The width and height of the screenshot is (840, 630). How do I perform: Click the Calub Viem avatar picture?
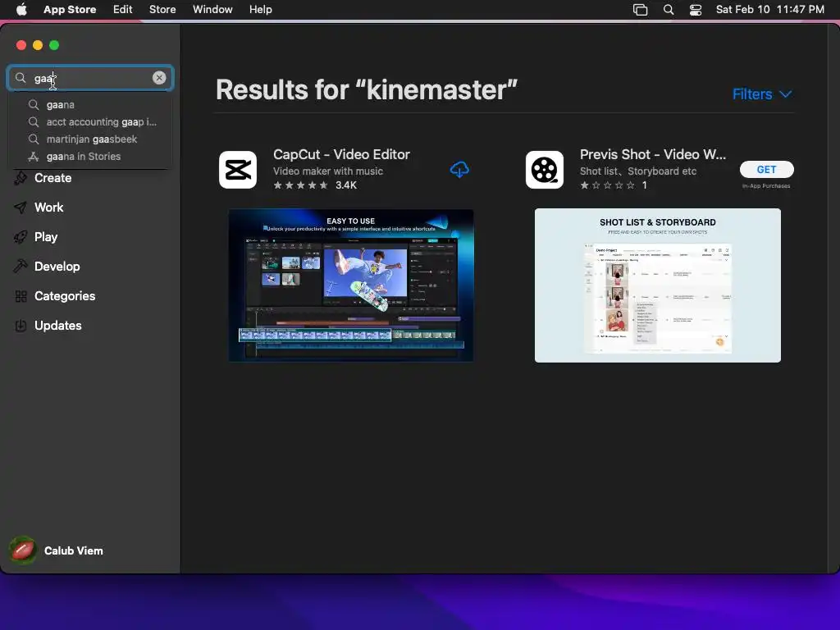pos(22,550)
